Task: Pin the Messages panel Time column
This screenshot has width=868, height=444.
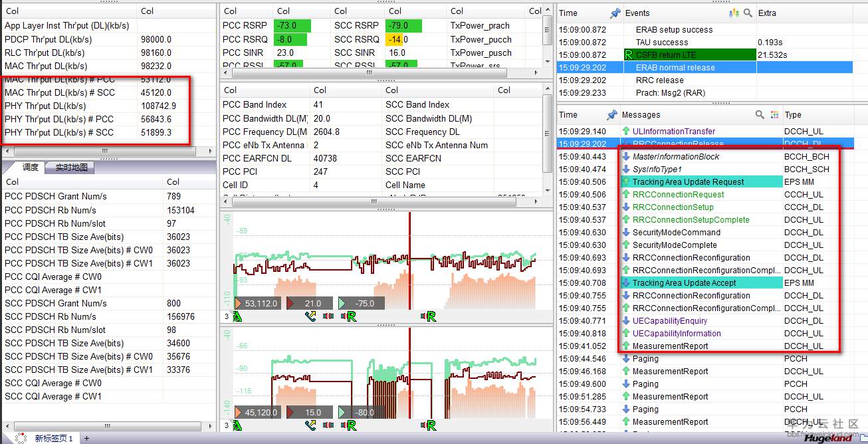Action: coord(611,115)
